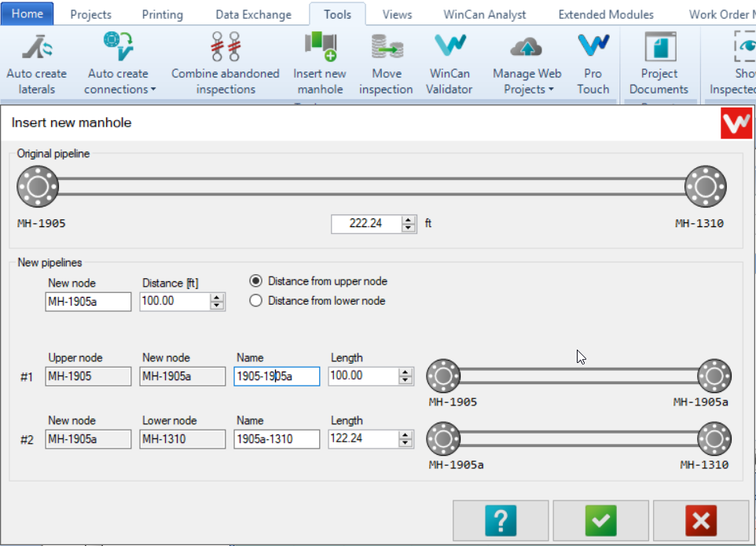Click the MH-1905 node icon in Original pipeline

(x=38, y=186)
